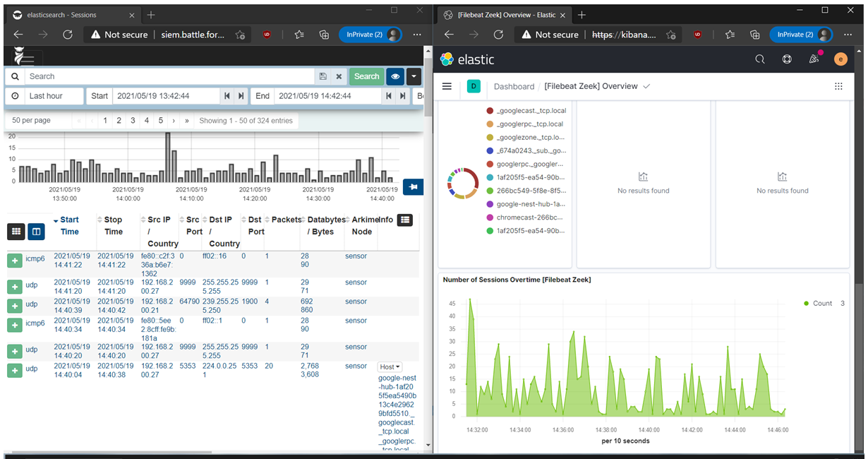This screenshot has height=459, width=868.
Task: Expand the udp session at 14:40:20
Action: pos(15,351)
